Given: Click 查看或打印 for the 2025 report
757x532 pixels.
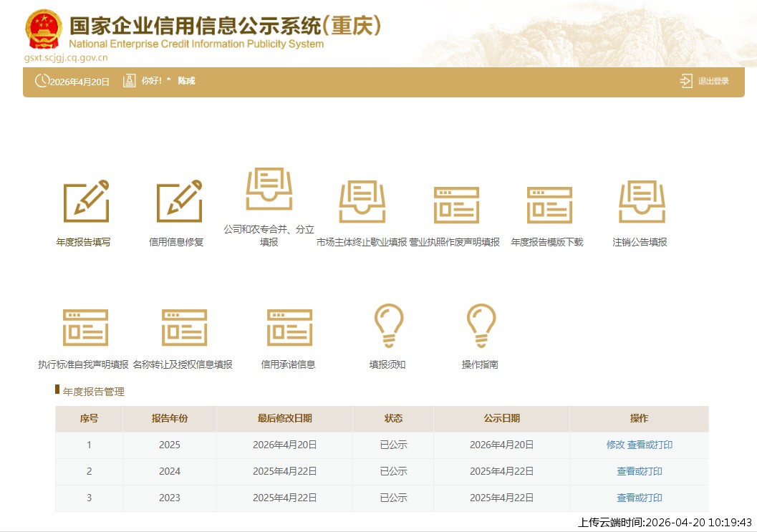Looking at the screenshot, I should (650, 445).
